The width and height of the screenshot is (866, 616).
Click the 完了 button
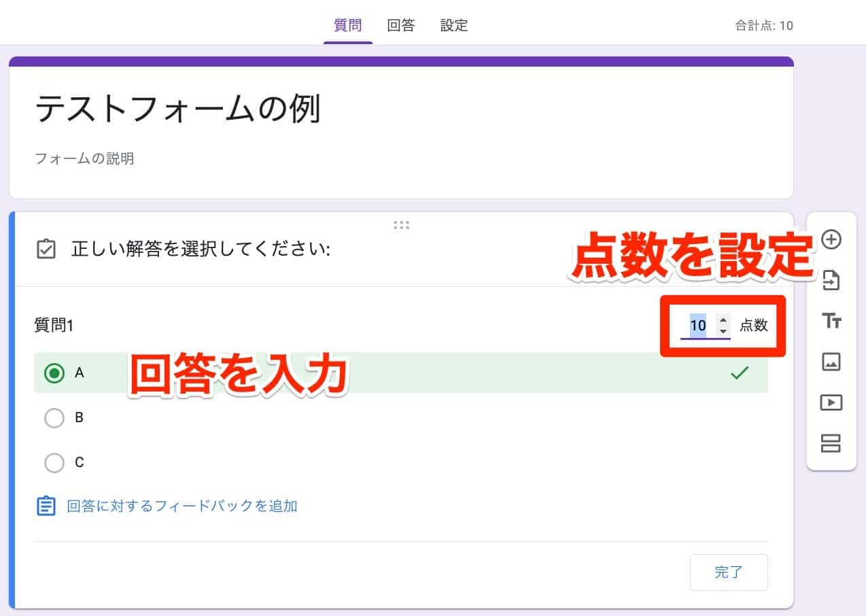click(x=729, y=572)
